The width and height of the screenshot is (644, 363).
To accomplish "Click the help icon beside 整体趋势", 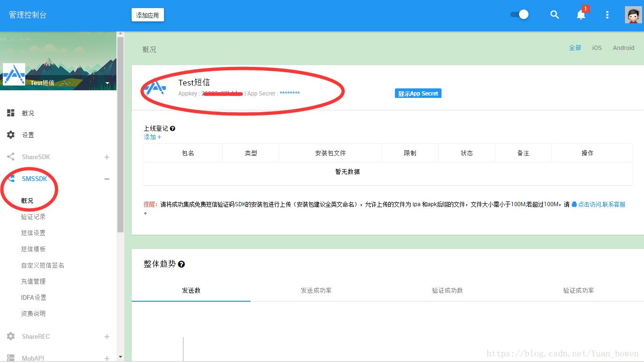I will click(181, 264).
